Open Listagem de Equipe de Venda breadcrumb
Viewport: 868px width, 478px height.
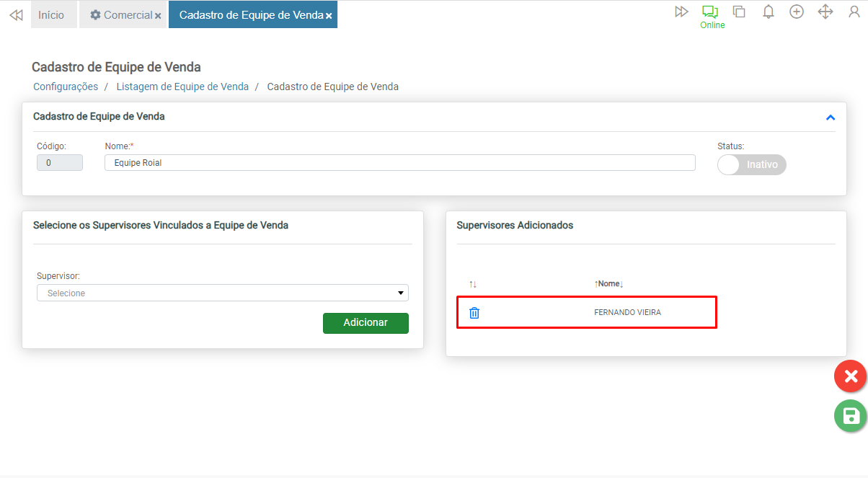(x=182, y=87)
